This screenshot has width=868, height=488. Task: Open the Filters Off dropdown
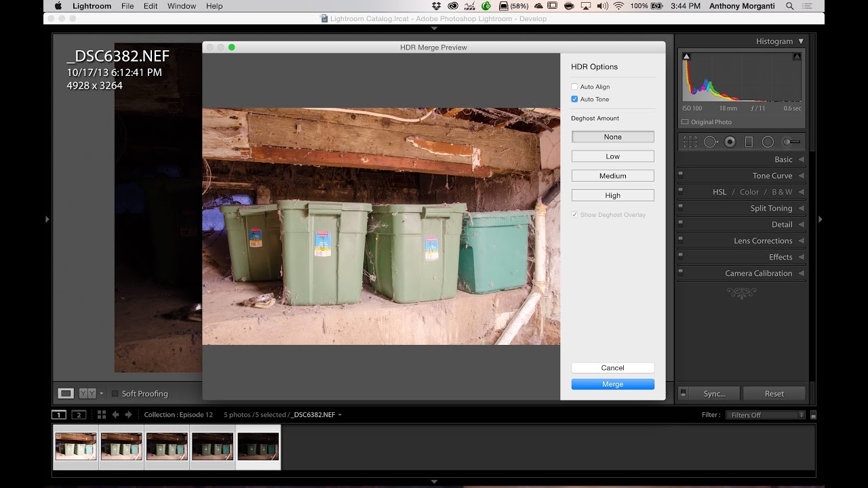click(x=764, y=415)
